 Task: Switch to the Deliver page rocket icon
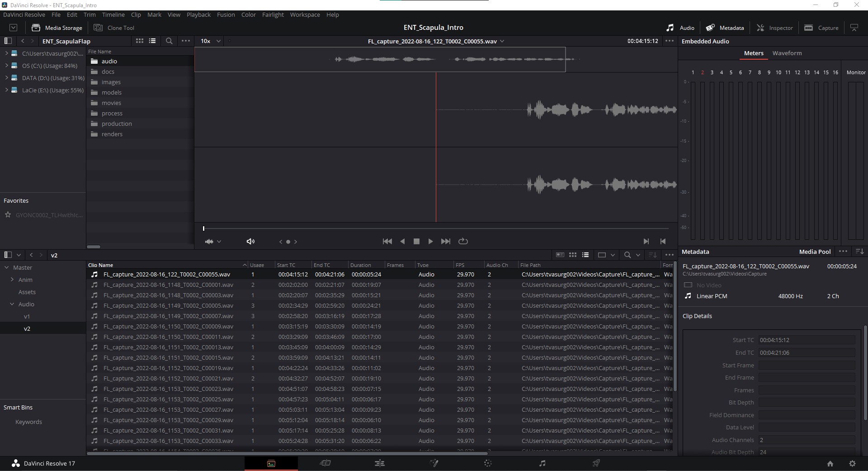click(596, 463)
